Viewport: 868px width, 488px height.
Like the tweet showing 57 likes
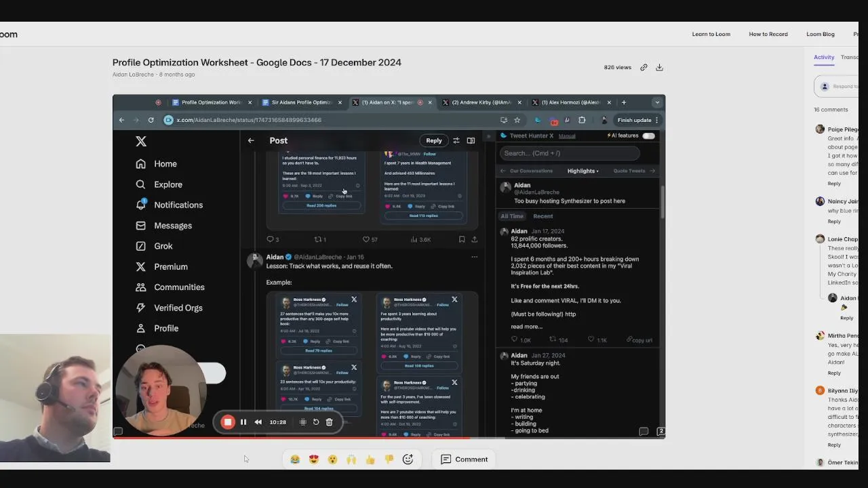click(x=366, y=239)
